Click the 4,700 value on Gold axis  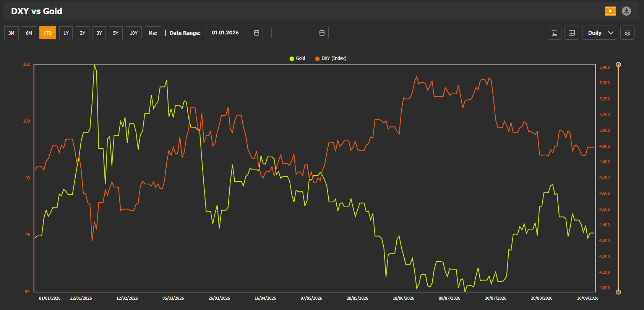coord(605,178)
